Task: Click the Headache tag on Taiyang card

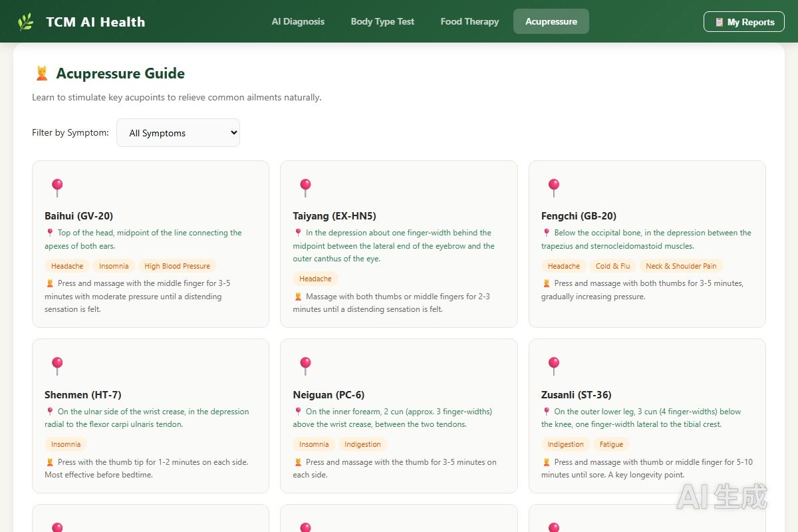Action: [x=315, y=279]
